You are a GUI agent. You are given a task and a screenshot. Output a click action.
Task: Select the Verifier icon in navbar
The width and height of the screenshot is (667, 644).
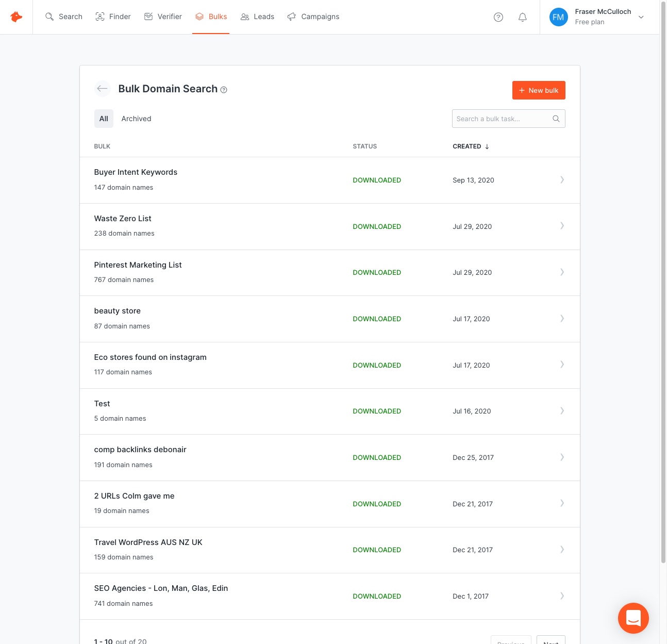[x=148, y=16]
